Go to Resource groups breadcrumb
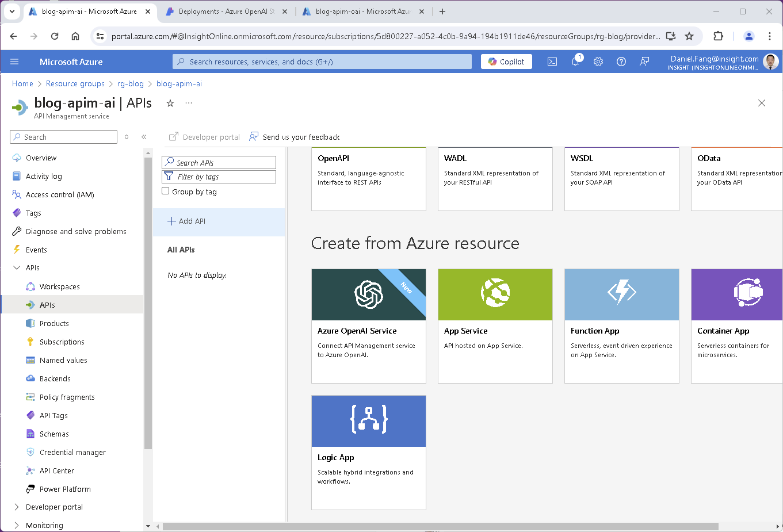The width and height of the screenshot is (783, 532). (75, 83)
